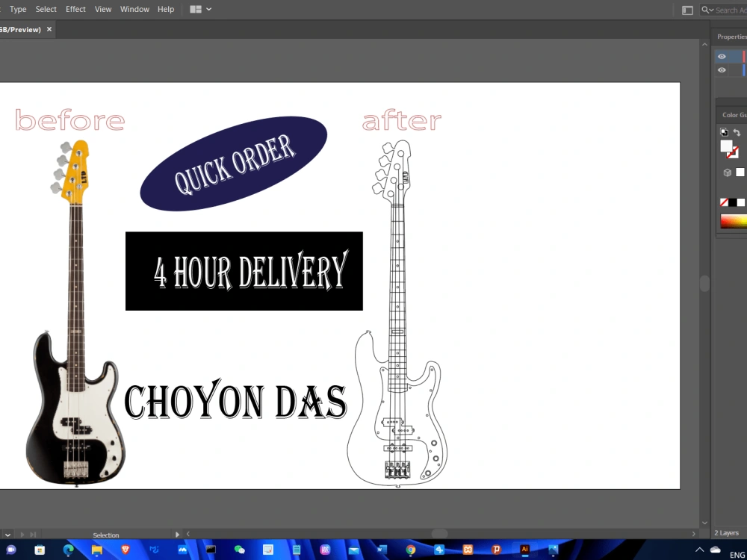
Task: Click the next-artboard arrow in the status bar
Action: (x=23, y=535)
